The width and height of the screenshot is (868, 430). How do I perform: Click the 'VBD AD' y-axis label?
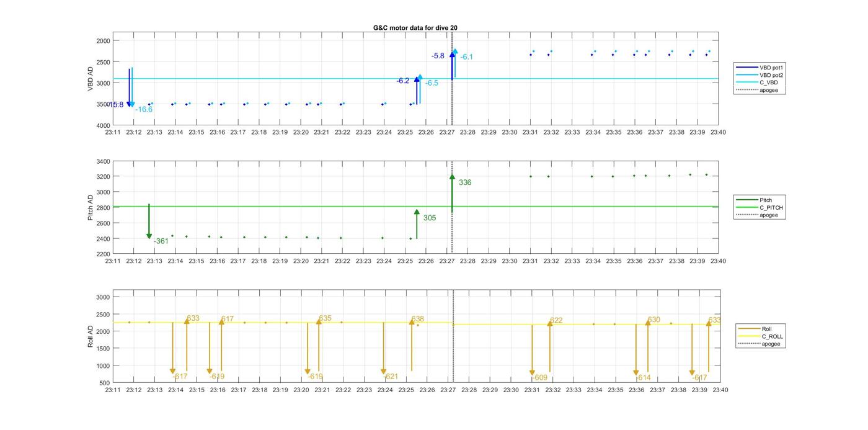point(91,79)
